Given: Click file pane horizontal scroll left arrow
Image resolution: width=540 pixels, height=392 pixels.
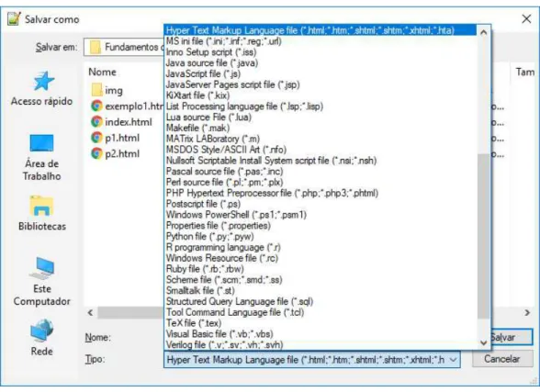Looking at the screenshot, I should point(90,312).
